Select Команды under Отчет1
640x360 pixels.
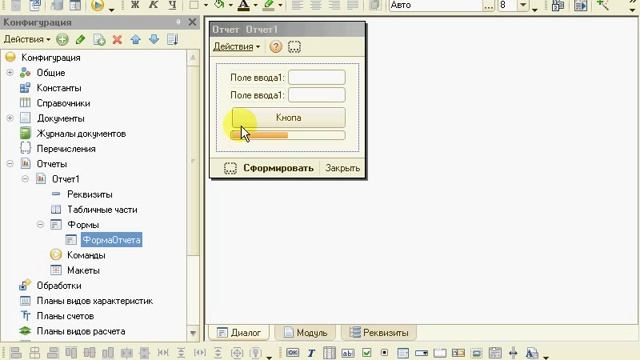coord(86,256)
